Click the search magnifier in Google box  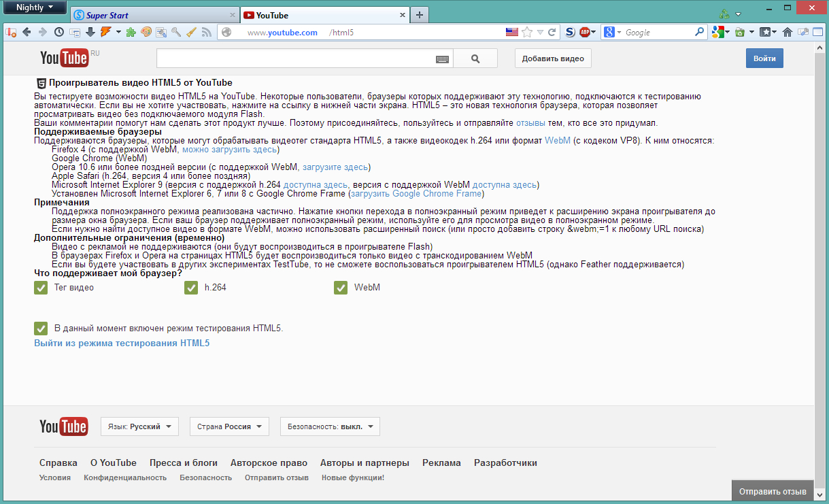tap(700, 32)
